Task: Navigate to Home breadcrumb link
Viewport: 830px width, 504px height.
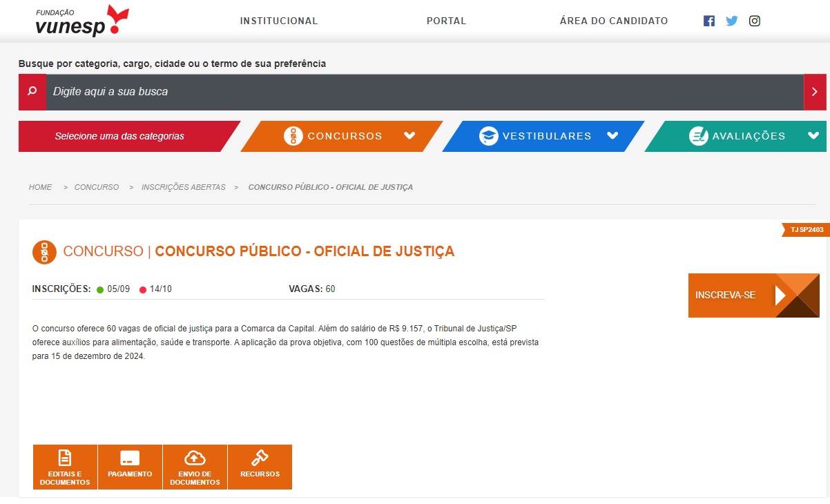Action: 40,187
